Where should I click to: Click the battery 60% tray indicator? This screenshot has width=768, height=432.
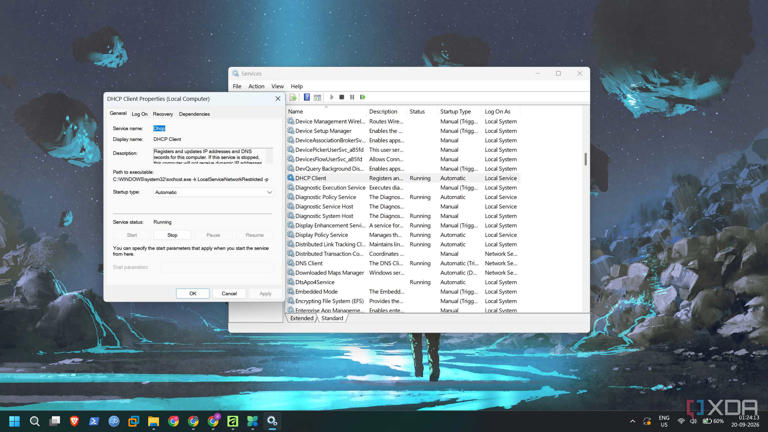[713, 421]
